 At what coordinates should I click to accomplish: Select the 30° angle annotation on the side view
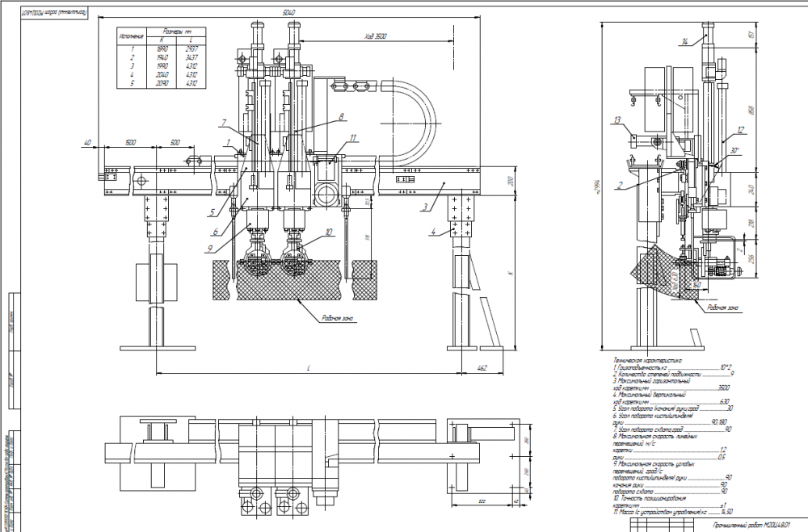coord(734,151)
